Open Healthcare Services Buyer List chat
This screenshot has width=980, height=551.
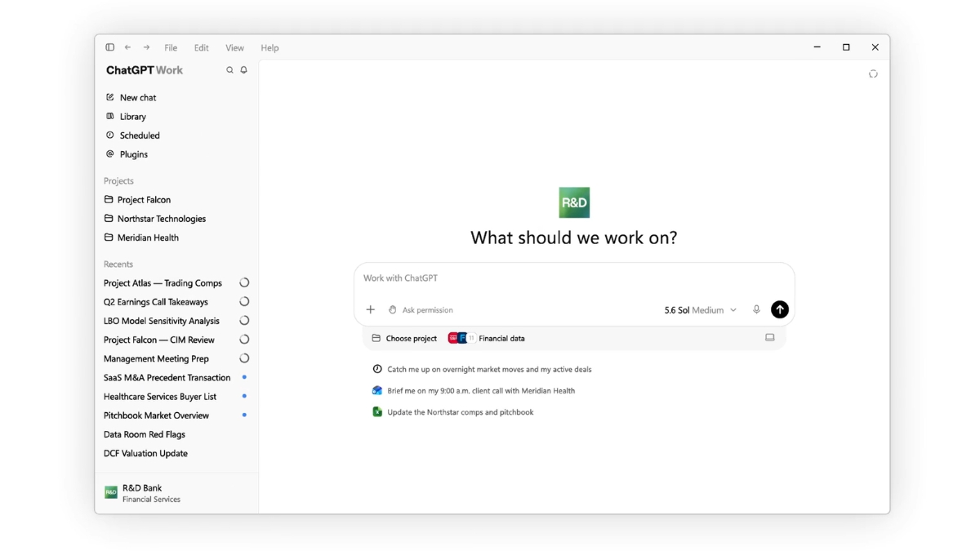pyautogui.click(x=160, y=397)
